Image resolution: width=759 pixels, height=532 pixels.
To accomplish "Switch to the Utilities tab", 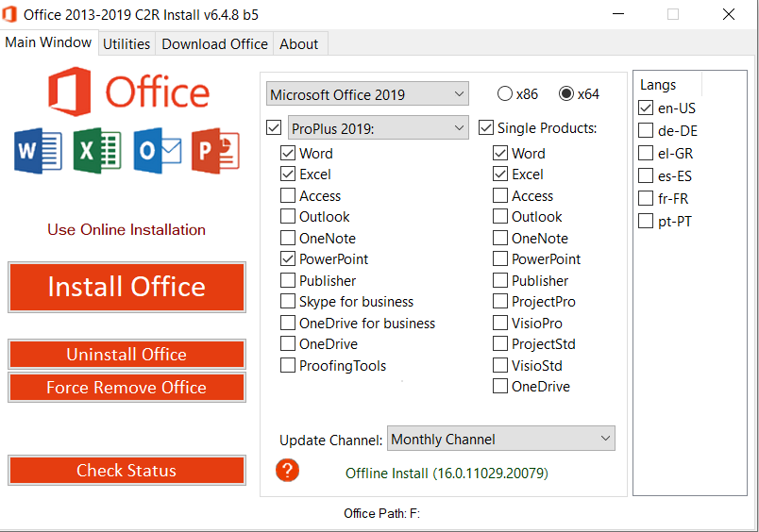I will pyautogui.click(x=126, y=44).
